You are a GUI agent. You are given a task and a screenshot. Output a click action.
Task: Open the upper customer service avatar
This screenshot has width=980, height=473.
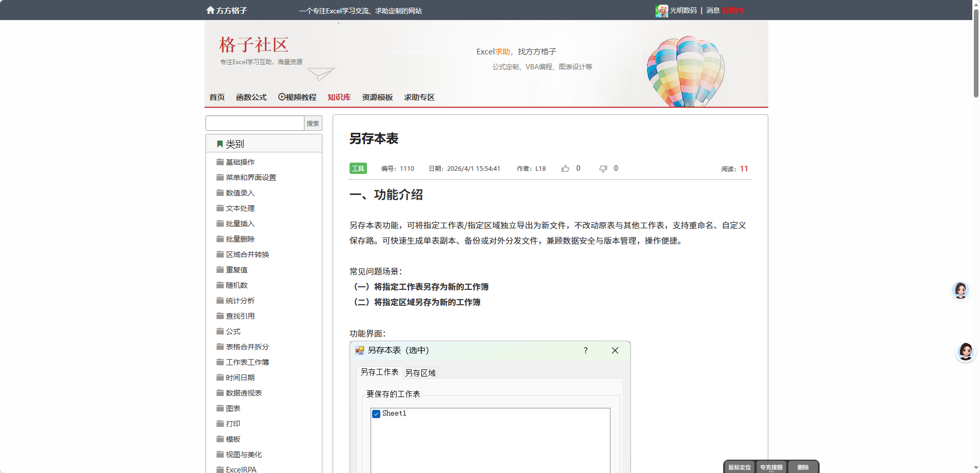coord(960,290)
